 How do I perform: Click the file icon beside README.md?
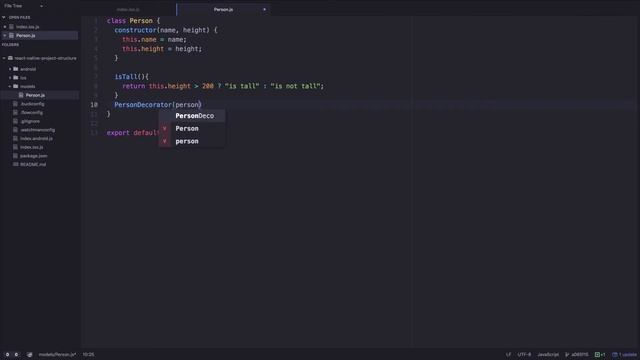click(x=16, y=164)
